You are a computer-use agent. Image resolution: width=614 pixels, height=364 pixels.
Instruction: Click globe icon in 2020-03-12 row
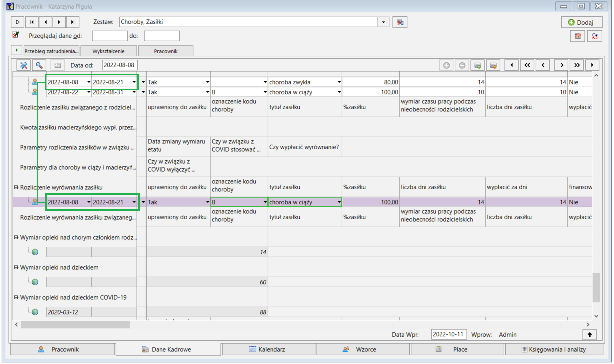click(x=35, y=312)
